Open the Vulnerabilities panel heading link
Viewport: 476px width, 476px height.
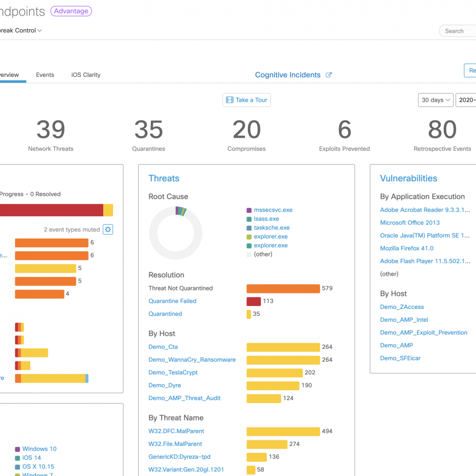409,178
